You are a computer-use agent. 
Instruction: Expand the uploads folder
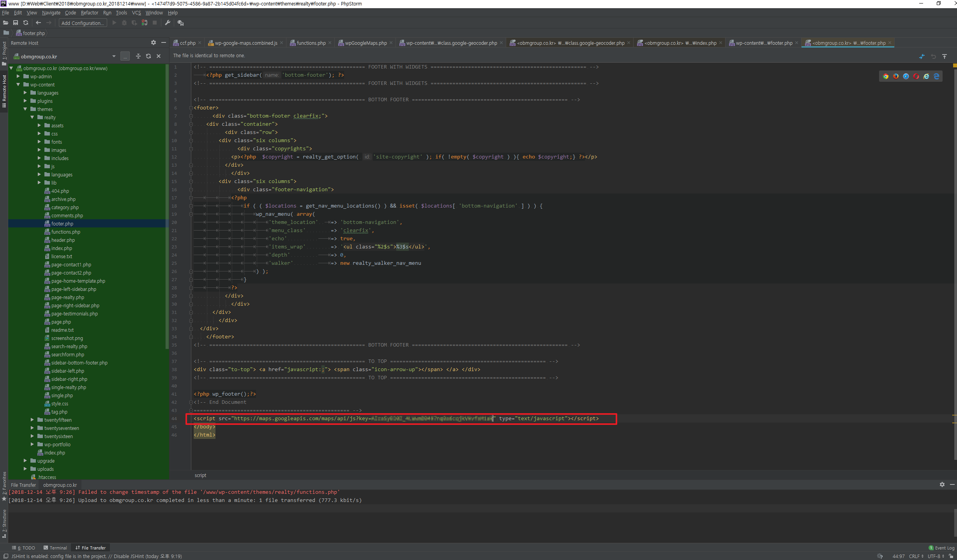click(25, 469)
